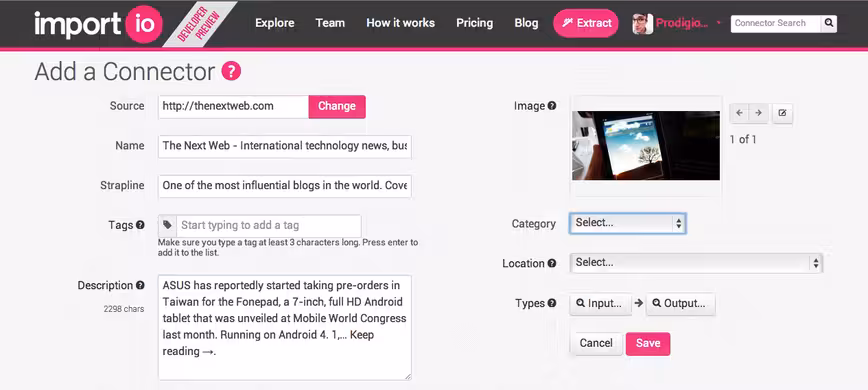Click the user avatar picture
868x390 pixels.
643,24
